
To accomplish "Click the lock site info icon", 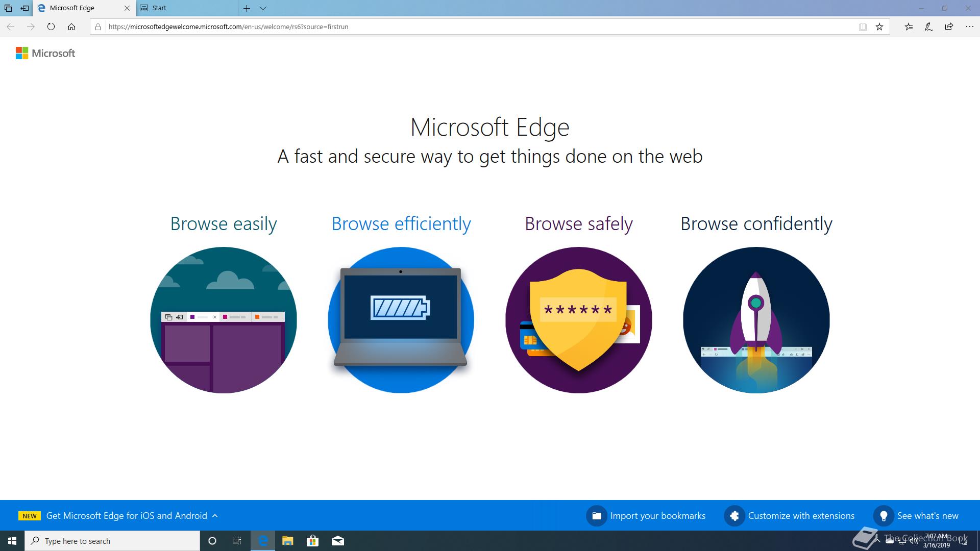I will pyautogui.click(x=98, y=27).
